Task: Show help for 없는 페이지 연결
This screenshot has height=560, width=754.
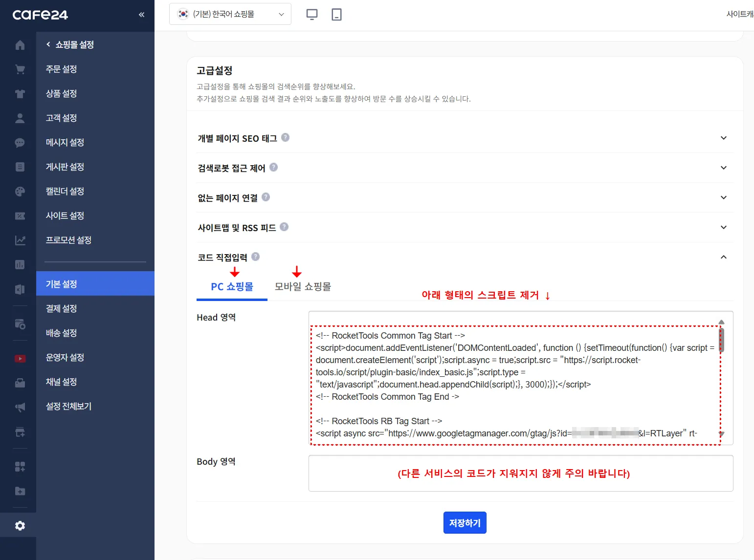Action: tap(266, 197)
